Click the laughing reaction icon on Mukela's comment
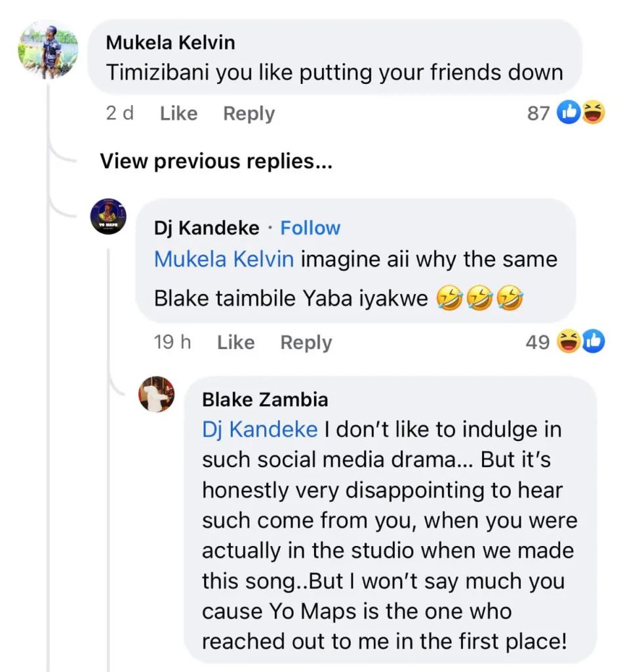623x672 pixels. 592,114
